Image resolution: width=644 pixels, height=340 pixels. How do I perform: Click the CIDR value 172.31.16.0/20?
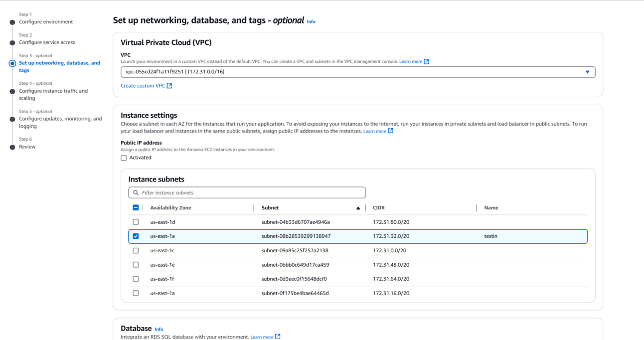point(391,293)
